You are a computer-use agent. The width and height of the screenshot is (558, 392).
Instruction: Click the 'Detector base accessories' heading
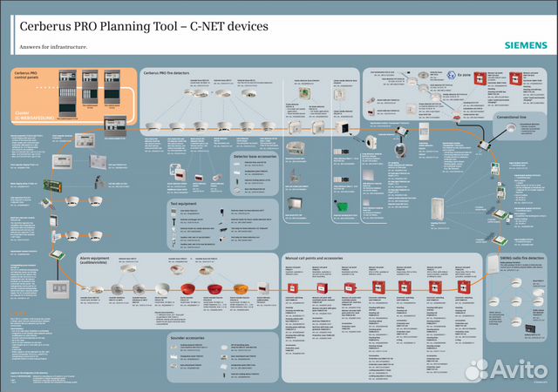[255, 156]
